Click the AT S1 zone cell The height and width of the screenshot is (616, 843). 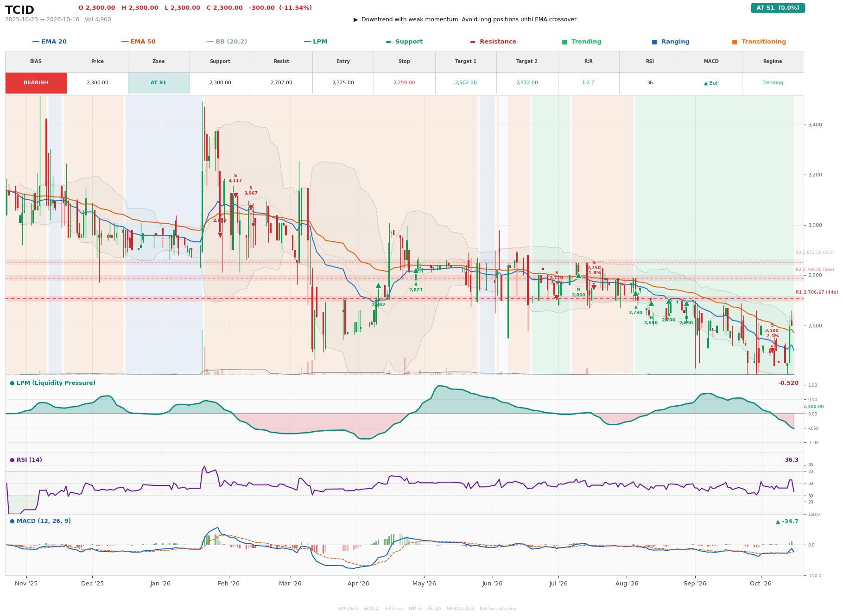158,83
